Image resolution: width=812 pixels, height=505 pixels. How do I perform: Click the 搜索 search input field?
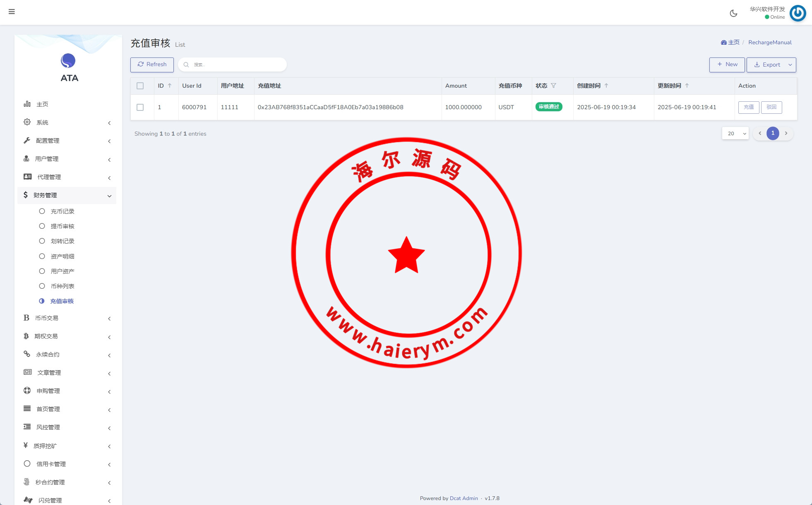pyautogui.click(x=236, y=65)
